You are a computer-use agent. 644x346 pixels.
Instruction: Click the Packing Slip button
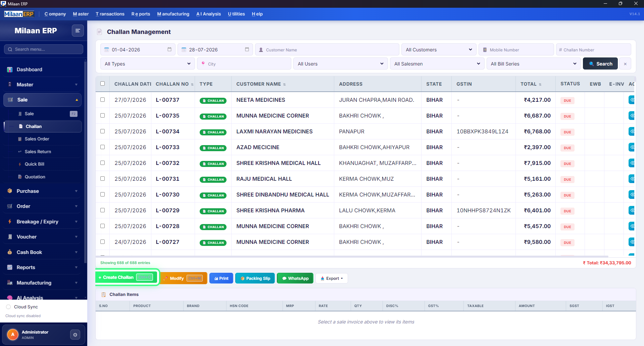[255, 278]
